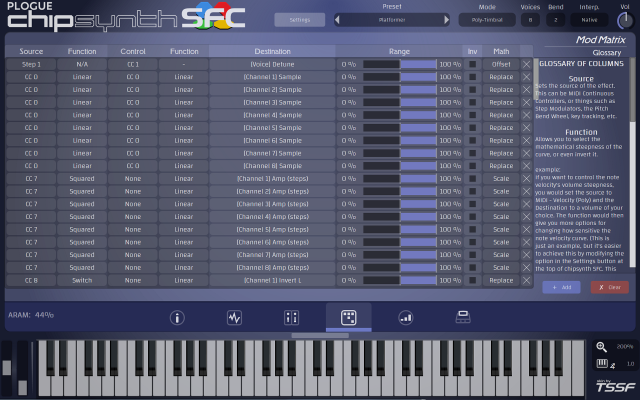
Task: Open Math cell Scale in [Channel 2] Amp row
Action: point(501,191)
